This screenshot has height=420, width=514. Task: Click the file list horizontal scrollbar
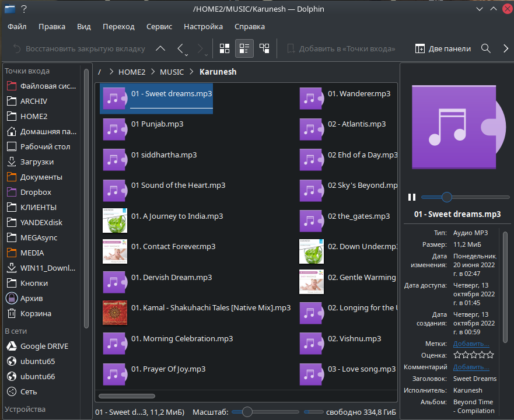127,395
